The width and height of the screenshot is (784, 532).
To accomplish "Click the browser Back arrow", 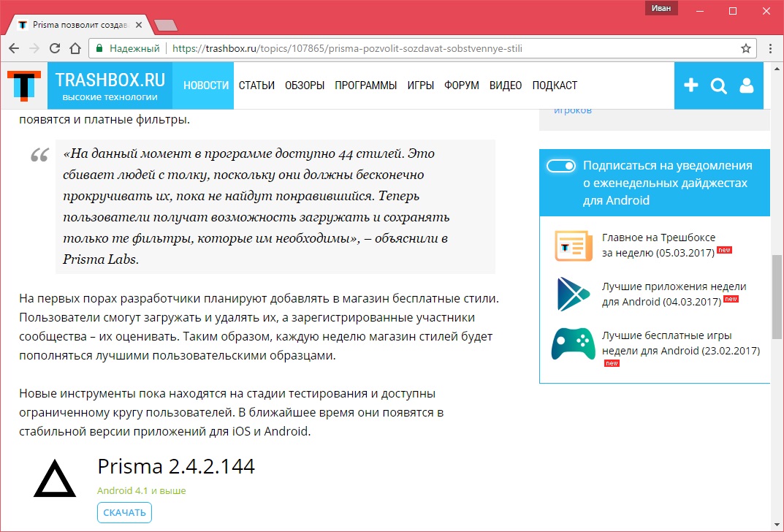I will (13, 48).
